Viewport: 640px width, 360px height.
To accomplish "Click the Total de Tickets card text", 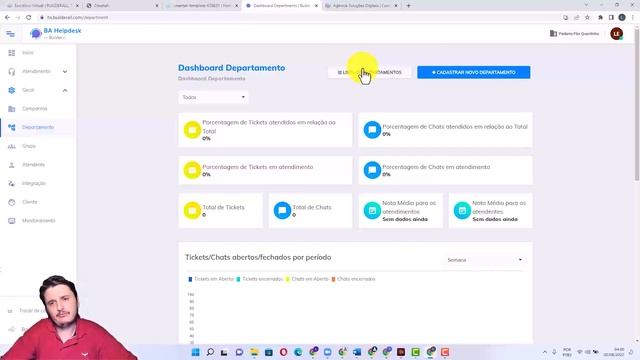I will coord(223,207).
